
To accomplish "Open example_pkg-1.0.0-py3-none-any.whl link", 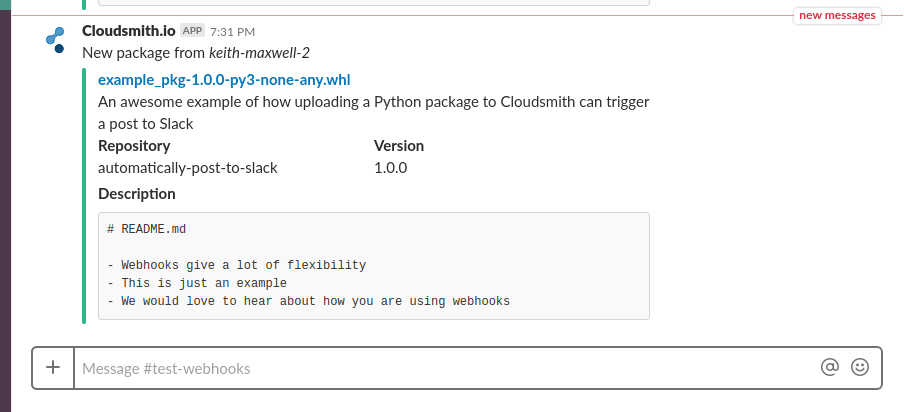I will pyautogui.click(x=224, y=80).
